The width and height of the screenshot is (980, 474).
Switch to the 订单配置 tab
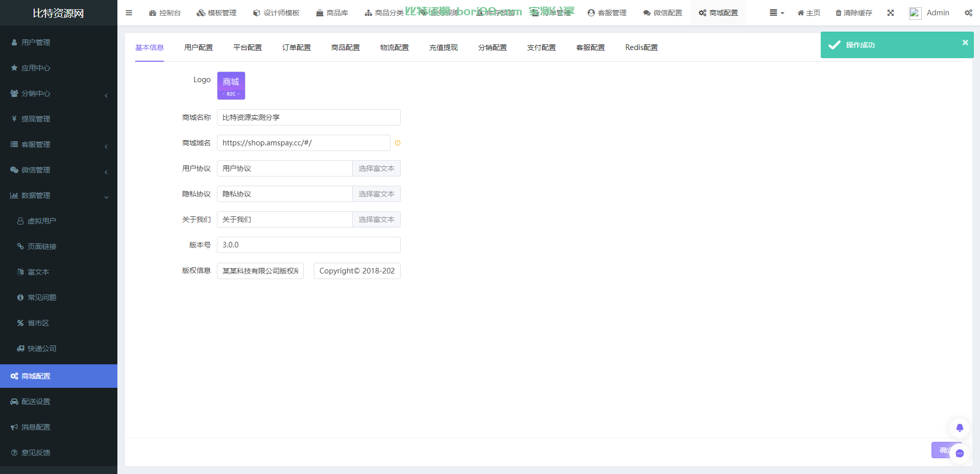(x=297, y=47)
